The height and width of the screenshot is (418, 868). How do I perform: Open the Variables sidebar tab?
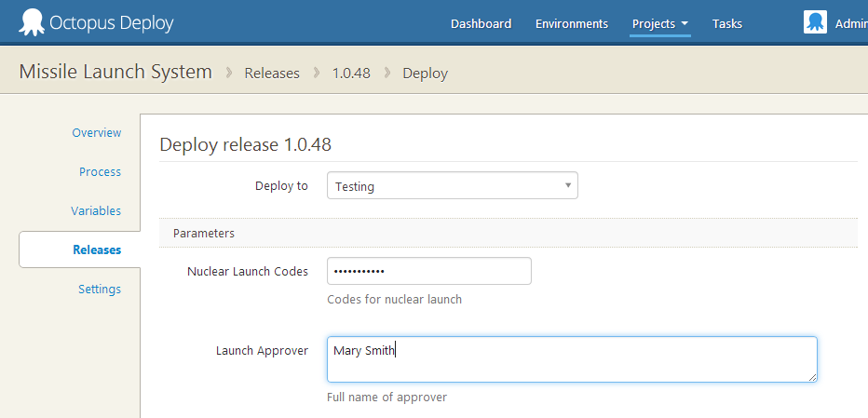[96, 211]
